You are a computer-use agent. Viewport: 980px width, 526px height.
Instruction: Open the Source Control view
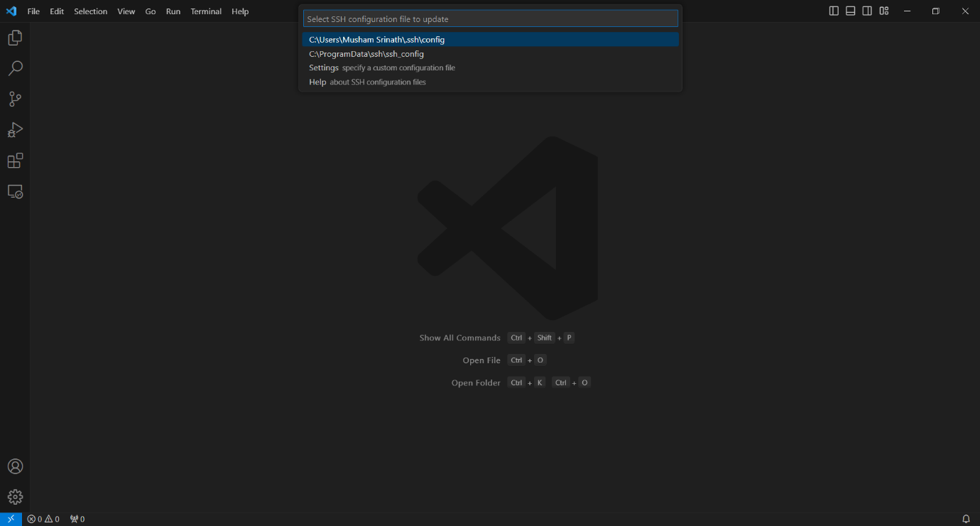click(x=15, y=99)
